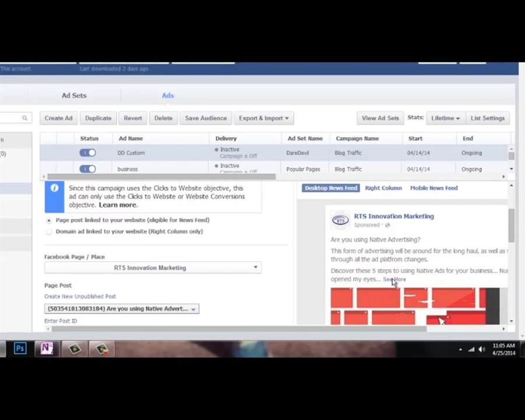Click the Delete button
Viewport: 525px width, 420px height.
click(163, 118)
